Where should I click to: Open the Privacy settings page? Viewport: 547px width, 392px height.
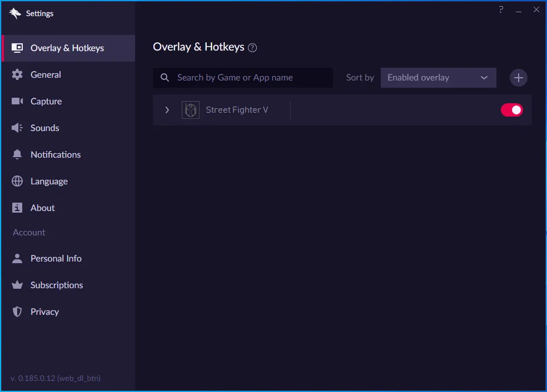(x=68, y=312)
